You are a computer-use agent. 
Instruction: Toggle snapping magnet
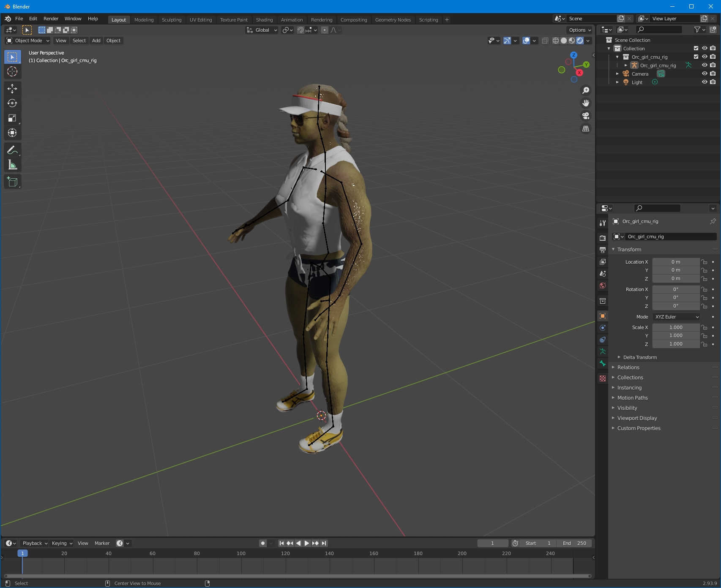pyautogui.click(x=300, y=30)
